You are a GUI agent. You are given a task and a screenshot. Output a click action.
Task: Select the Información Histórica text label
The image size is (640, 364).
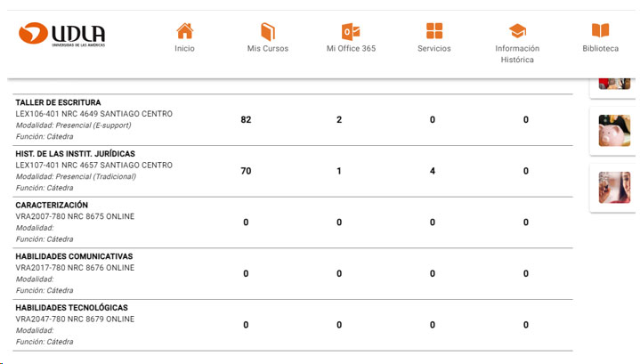click(517, 54)
